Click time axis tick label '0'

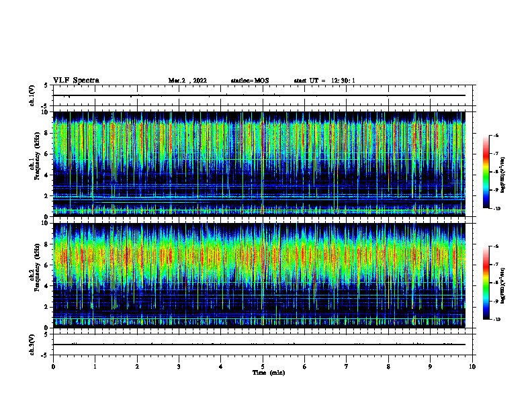(53, 367)
